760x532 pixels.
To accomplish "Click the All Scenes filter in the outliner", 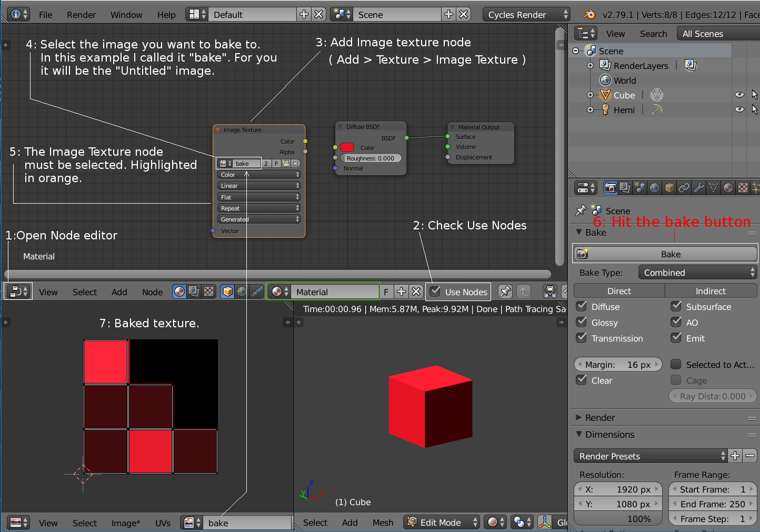I will pyautogui.click(x=718, y=34).
